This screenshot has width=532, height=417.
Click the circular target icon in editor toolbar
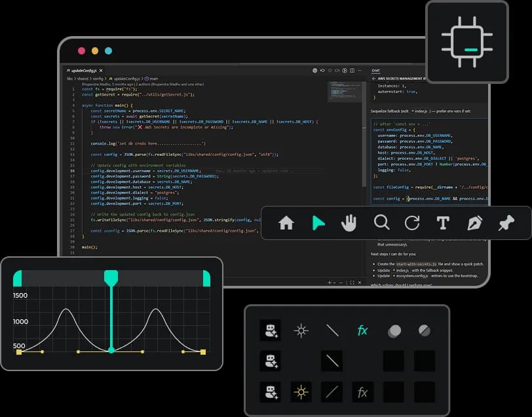[315, 71]
